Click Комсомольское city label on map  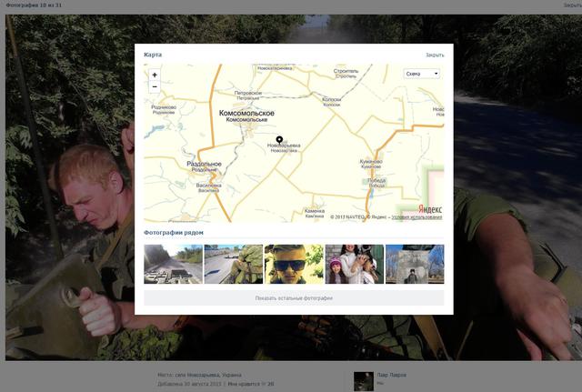(x=246, y=113)
